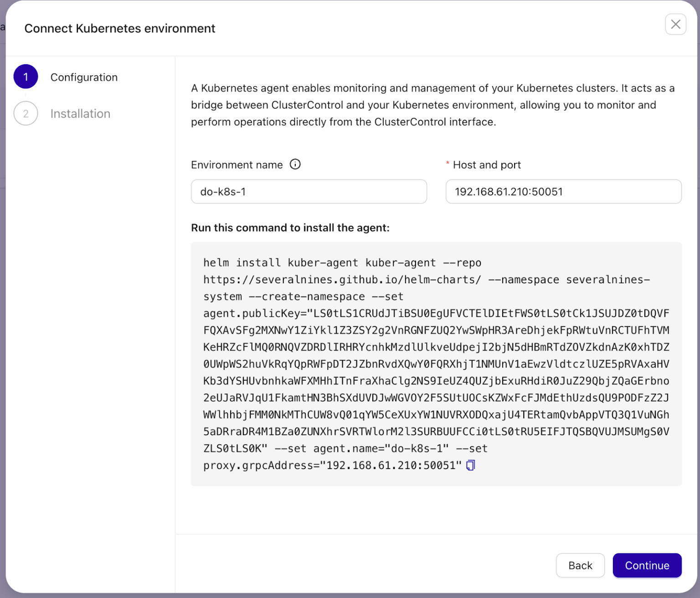Go Back to previous screen
This screenshot has width=700, height=598.
pyautogui.click(x=580, y=565)
